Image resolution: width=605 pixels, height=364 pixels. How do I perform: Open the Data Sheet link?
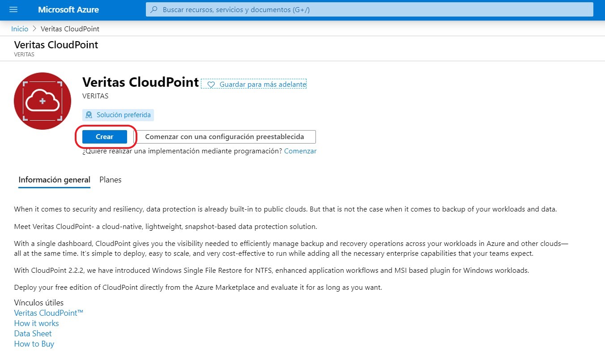pos(33,334)
